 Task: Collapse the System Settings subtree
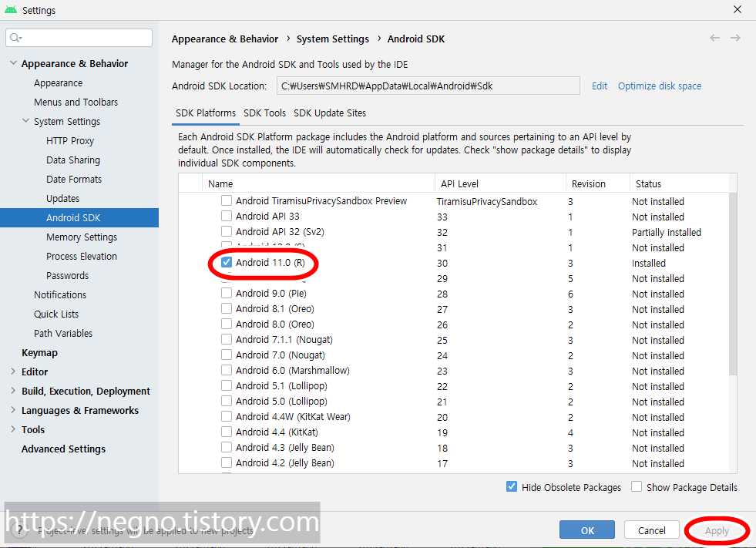(25, 121)
